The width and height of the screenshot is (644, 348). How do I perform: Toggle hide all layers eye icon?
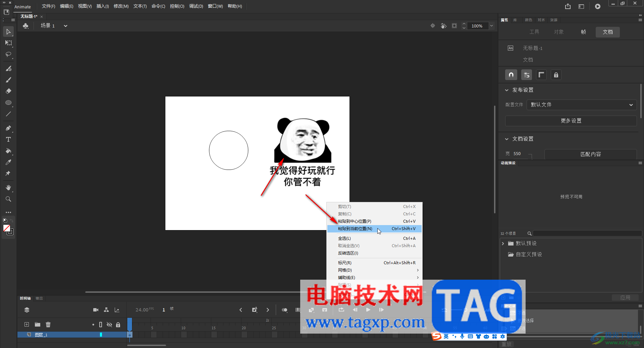click(x=109, y=325)
